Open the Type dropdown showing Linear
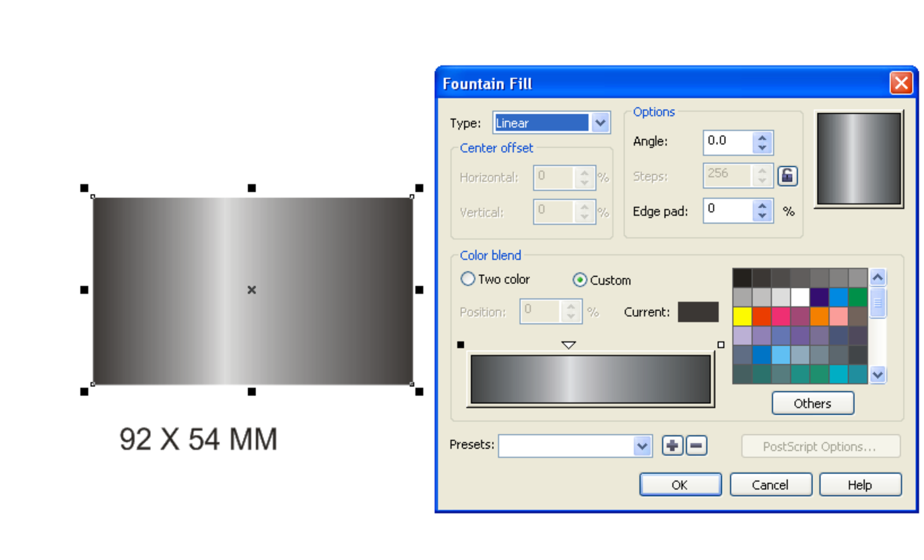Viewport: 924px width, 560px height. [599, 122]
